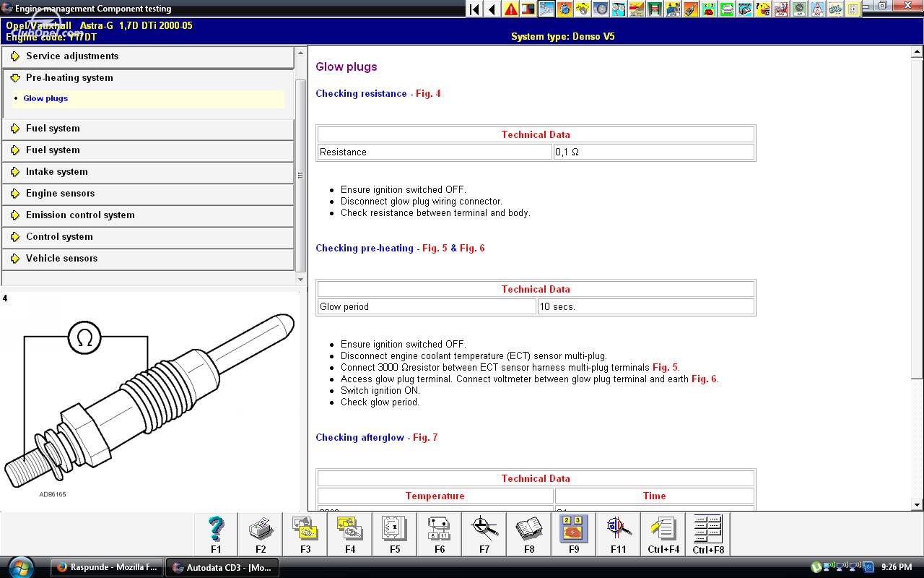Click the green vehicle lift icon
The width and height of the screenshot is (924, 578).
tap(655, 9)
